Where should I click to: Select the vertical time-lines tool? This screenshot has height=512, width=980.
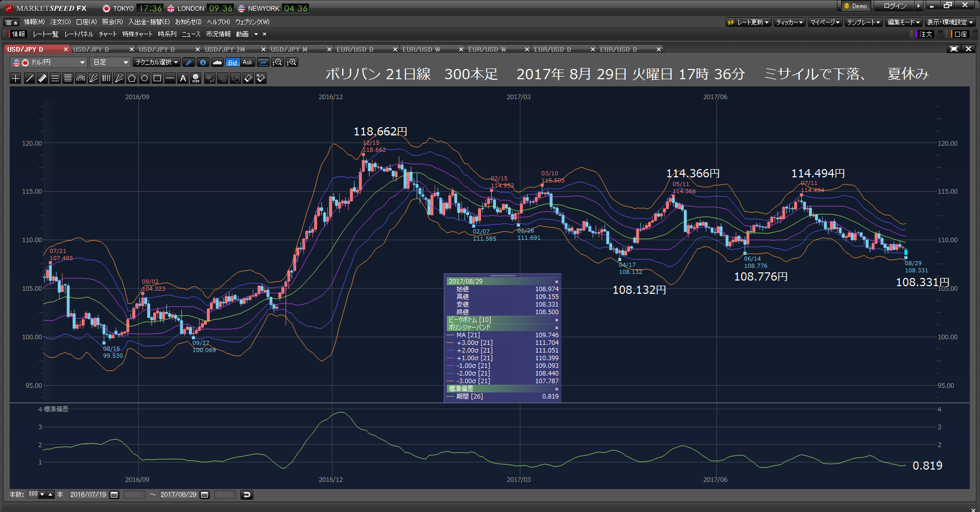pyautogui.click(x=106, y=78)
